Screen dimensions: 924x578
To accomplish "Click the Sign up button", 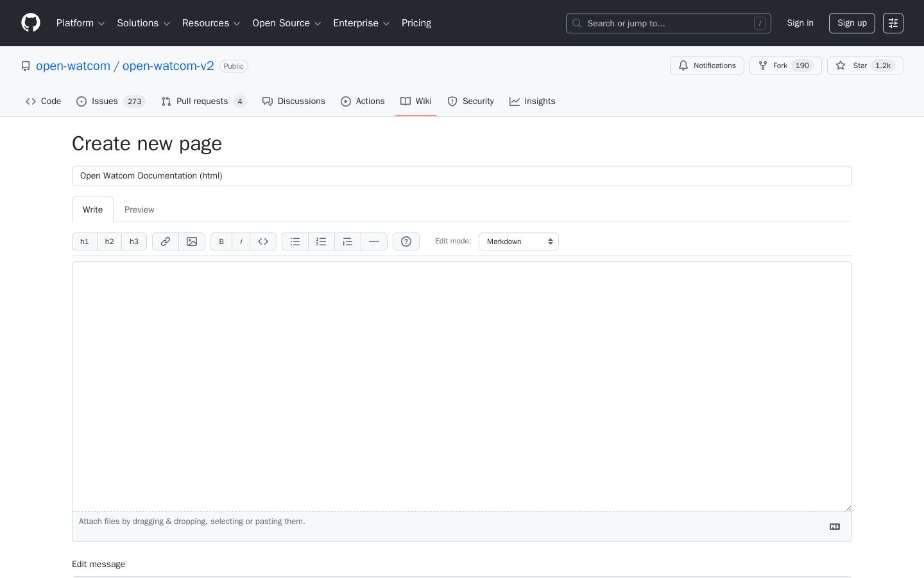I will pyautogui.click(x=852, y=23).
